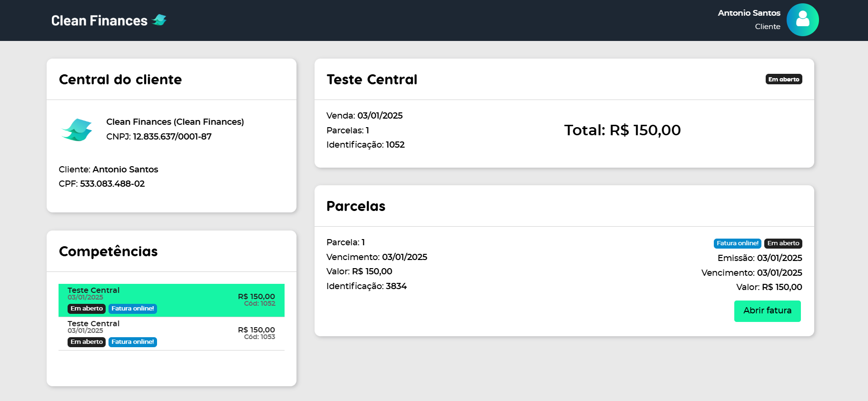Open the Antonio Santos profile name in header
The height and width of the screenshot is (401, 868).
[x=749, y=13]
